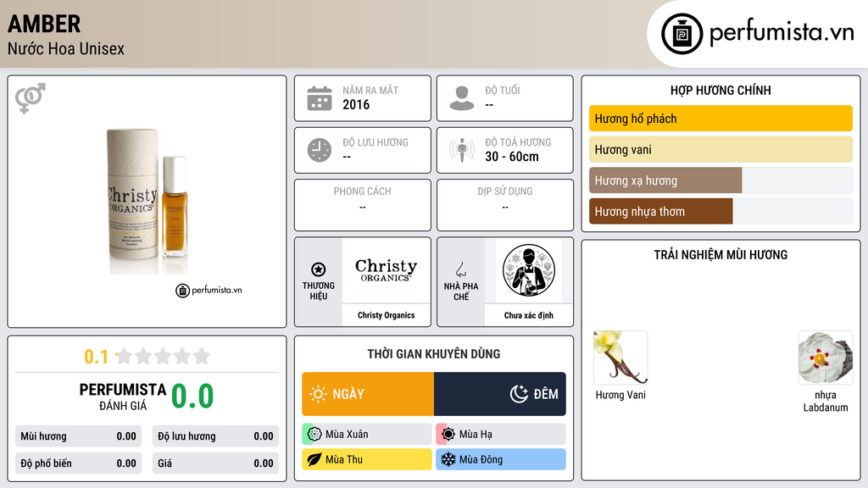The height and width of the screenshot is (488, 868).
Task: Click the small perfumista.vn watermark logo under bottle
Action: [209, 290]
